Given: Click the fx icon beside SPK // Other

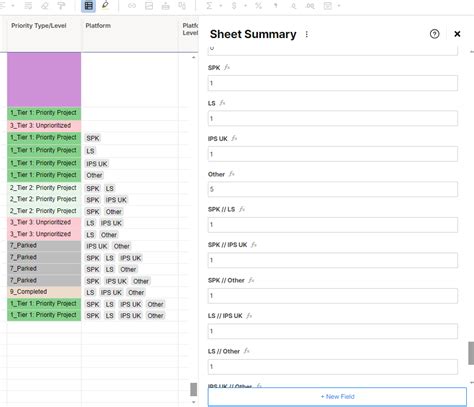Looking at the screenshot, I should pyautogui.click(x=251, y=280).
